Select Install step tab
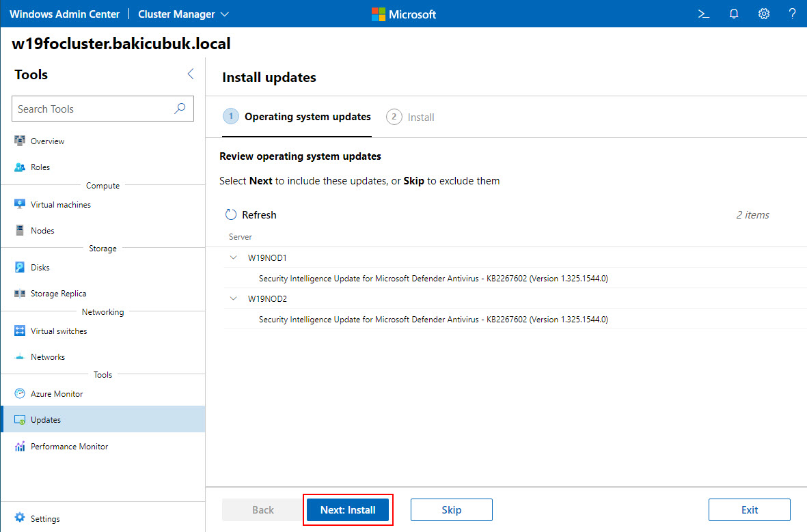Image resolution: width=807 pixels, height=532 pixels. pos(410,117)
